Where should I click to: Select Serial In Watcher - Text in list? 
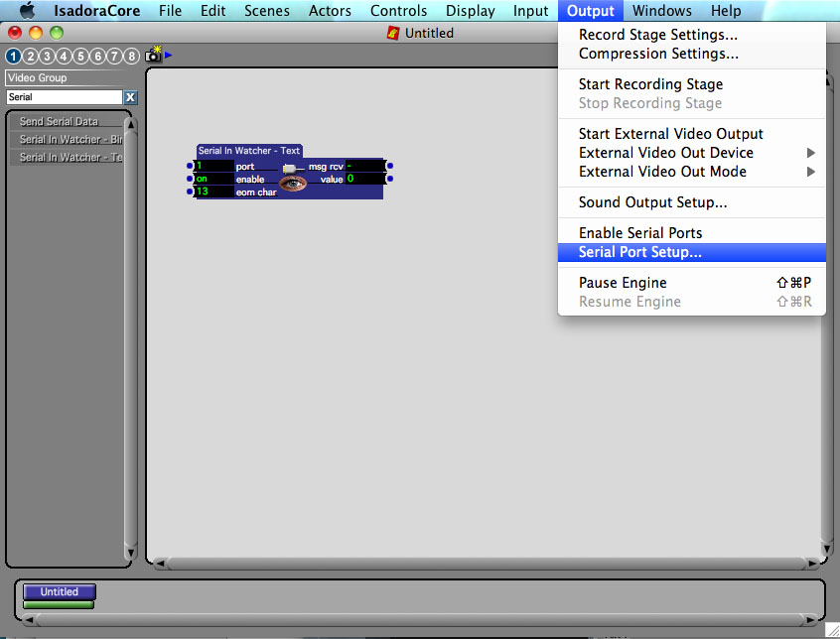tap(67, 157)
